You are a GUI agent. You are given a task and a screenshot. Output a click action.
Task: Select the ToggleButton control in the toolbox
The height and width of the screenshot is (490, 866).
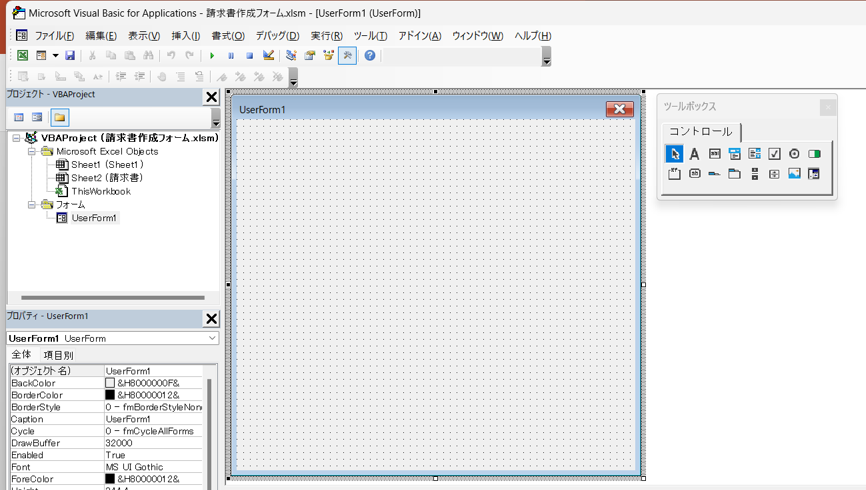[814, 154]
